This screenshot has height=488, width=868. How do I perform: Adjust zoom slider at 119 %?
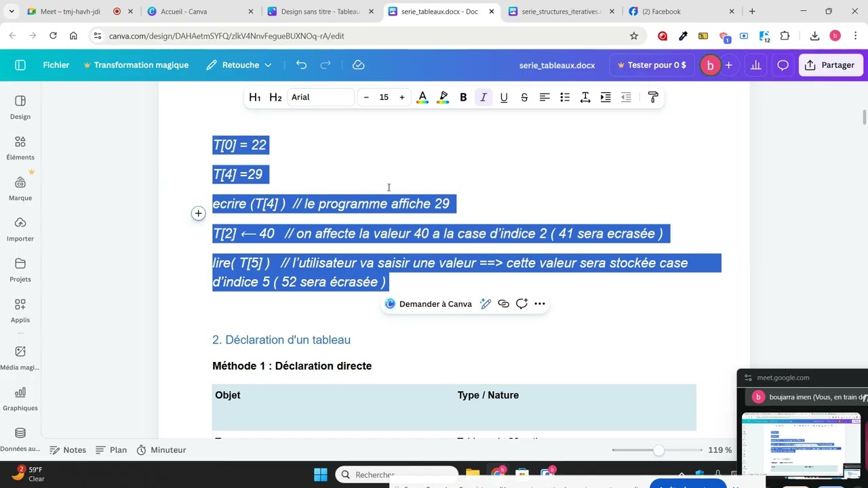658,450
